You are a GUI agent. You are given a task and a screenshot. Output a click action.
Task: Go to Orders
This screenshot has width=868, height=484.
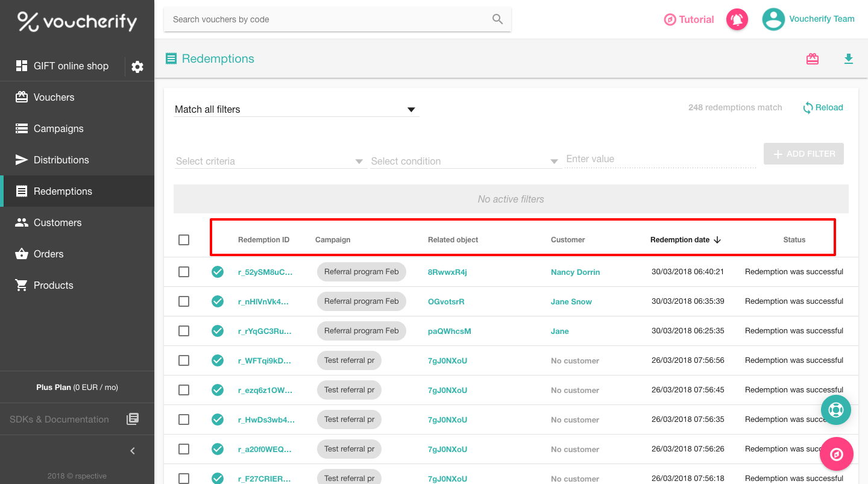click(77, 254)
